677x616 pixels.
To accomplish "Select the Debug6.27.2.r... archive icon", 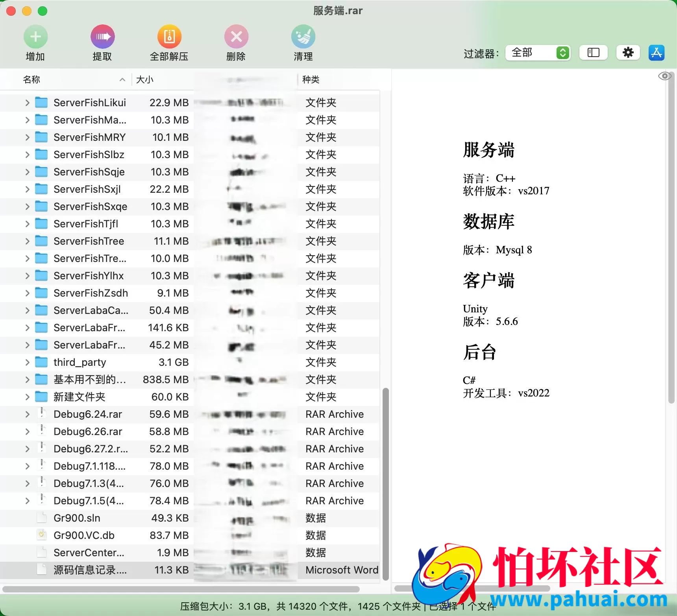I will pos(42,448).
